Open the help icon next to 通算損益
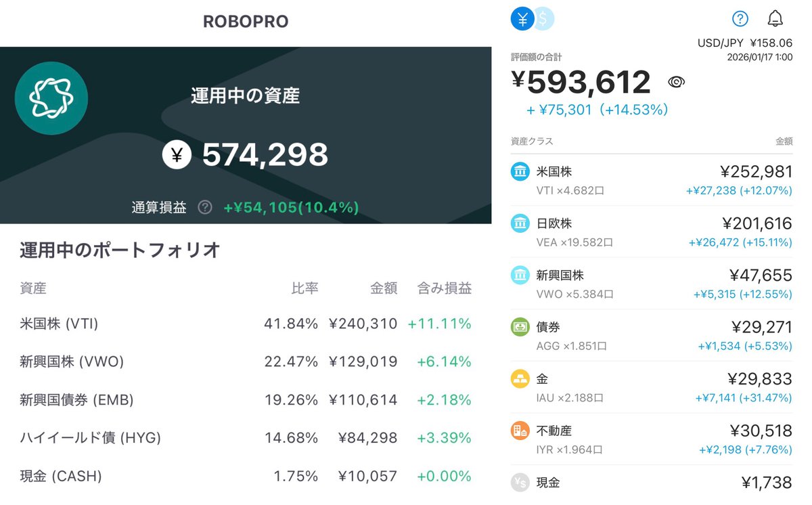The width and height of the screenshot is (812, 505). coord(205,208)
